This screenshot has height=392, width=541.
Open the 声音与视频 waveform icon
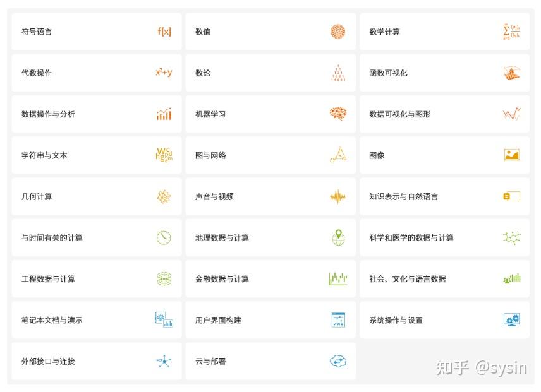tap(337, 196)
